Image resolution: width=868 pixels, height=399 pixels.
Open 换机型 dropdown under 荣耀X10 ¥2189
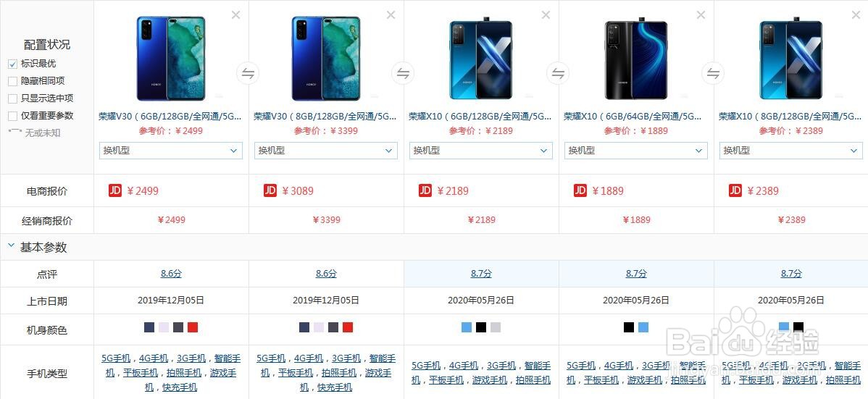(x=481, y=151)
